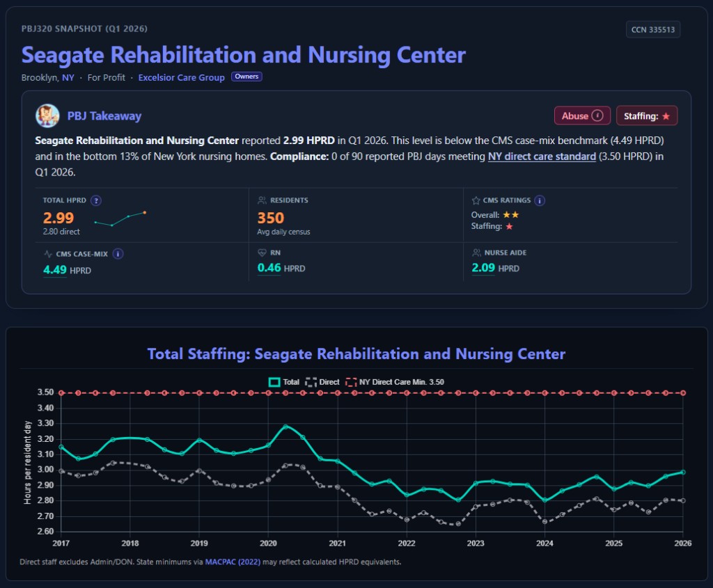Screen dimensions: 713x588
Task: Click the Total HPRD question mark help icon
Action: point(96,200)
